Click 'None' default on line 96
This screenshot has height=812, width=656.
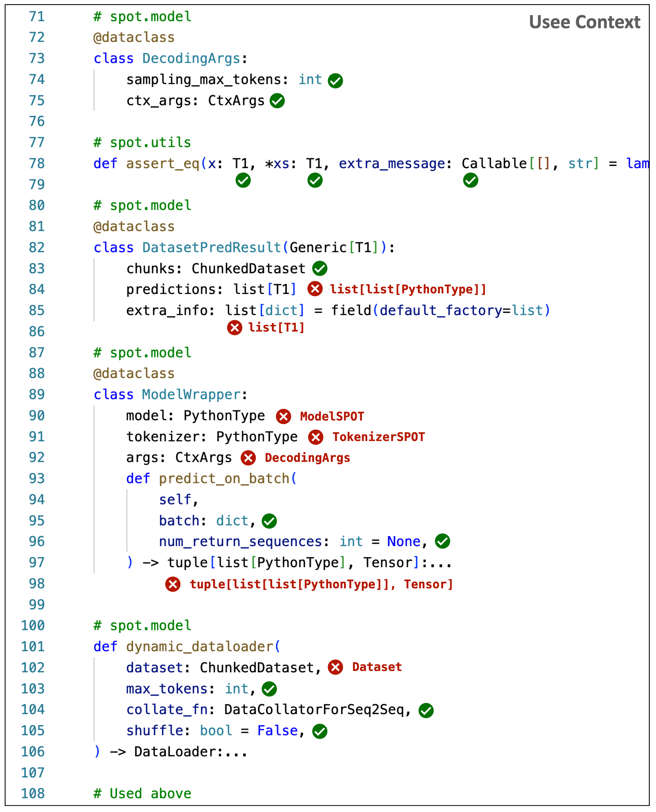tap(404, 542)
